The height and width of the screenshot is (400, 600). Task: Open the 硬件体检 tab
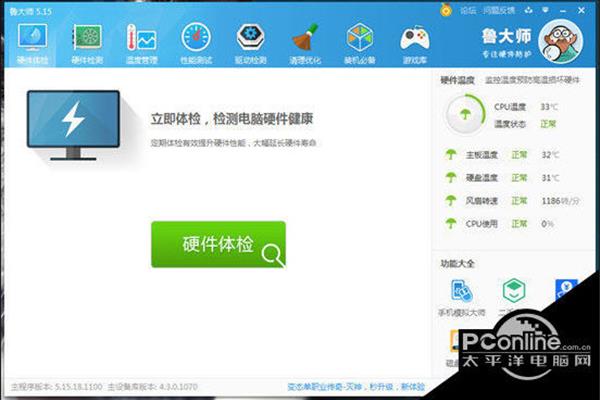click(33, 43)
